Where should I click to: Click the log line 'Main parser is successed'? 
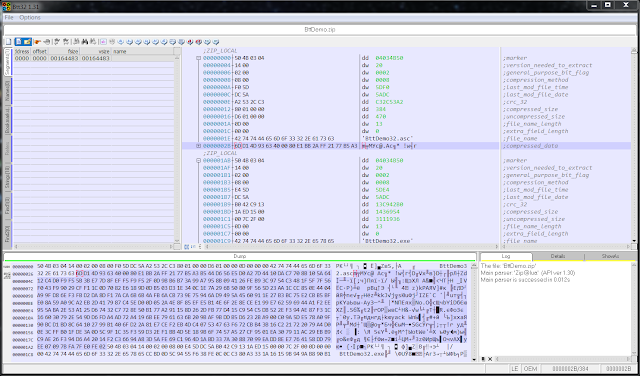coord(525,280)
